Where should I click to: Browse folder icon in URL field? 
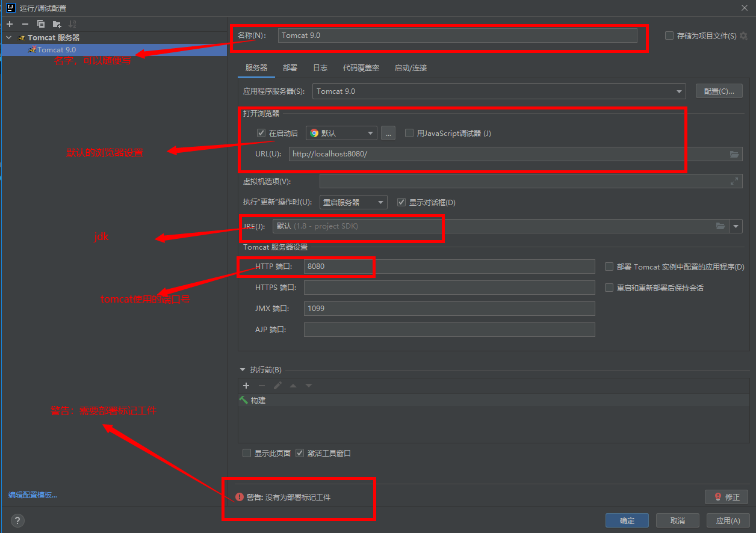point(734,154)
